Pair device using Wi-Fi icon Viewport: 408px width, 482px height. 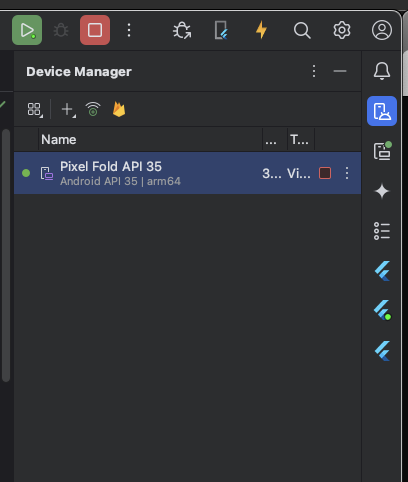tap(93, 109)
